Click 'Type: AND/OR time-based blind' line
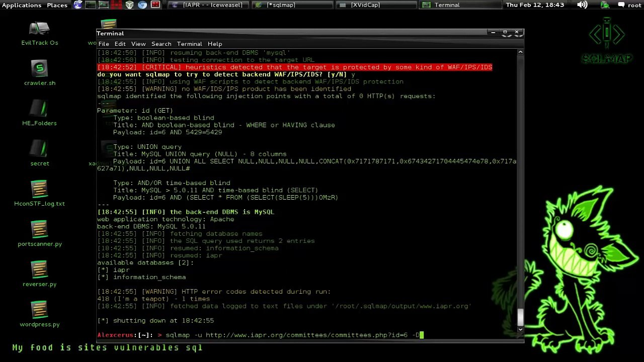644x362 pixels. [x=172, y=183]
